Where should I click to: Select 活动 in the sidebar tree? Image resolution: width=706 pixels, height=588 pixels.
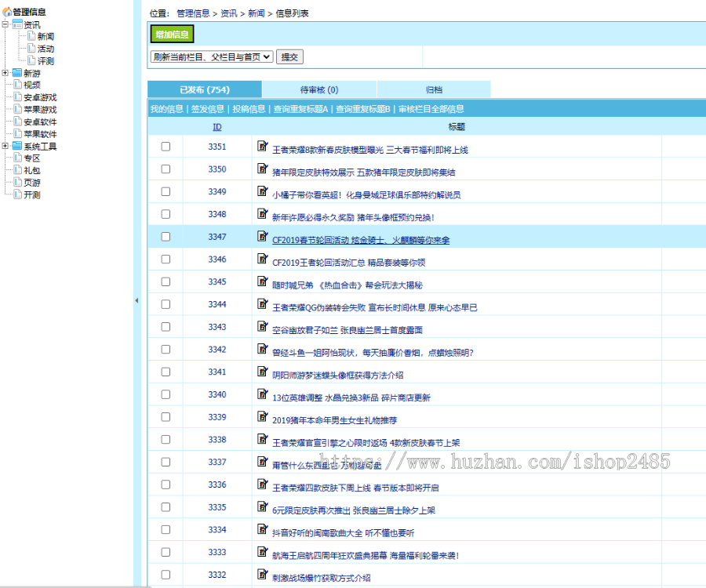(45, 49)
